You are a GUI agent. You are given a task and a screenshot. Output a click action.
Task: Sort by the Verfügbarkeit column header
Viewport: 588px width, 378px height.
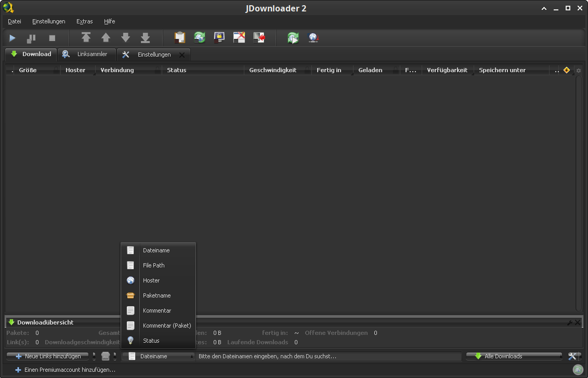click(447, 70)
